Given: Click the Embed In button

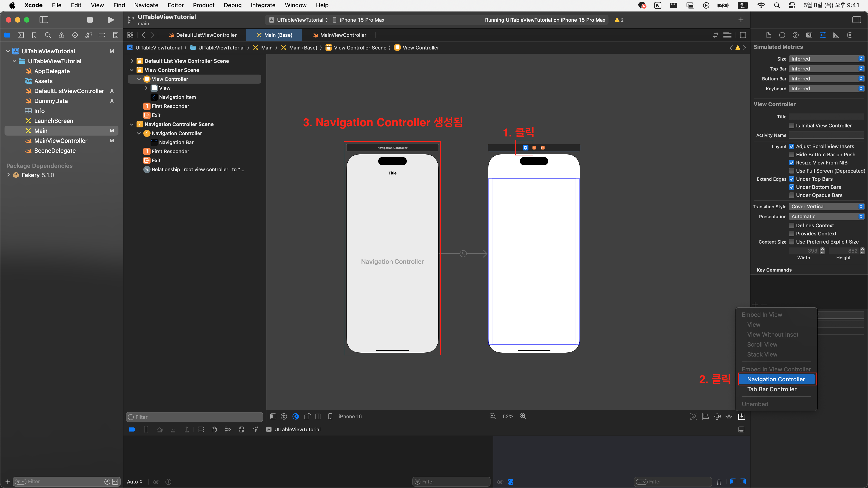Looking at the screenshot, I should click(x=742, y=417).
